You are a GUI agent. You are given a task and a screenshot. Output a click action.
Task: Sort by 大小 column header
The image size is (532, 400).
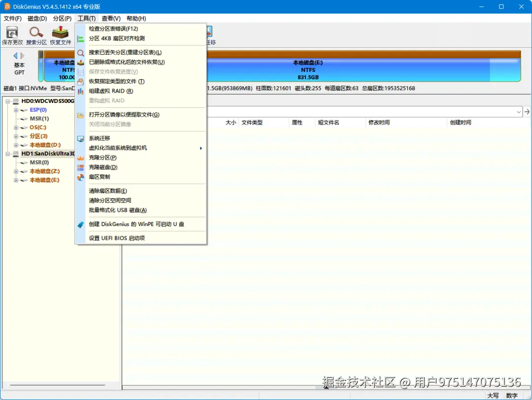[x=231, y=123]
